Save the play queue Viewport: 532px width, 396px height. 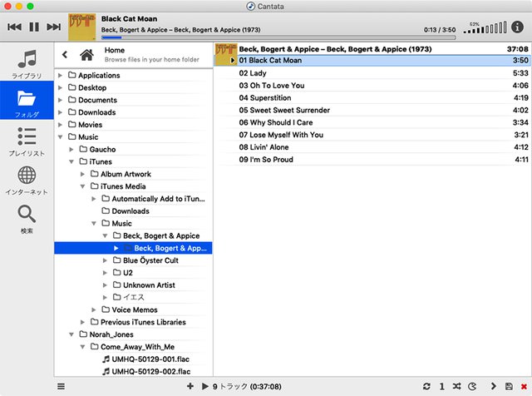click(509, 386)
